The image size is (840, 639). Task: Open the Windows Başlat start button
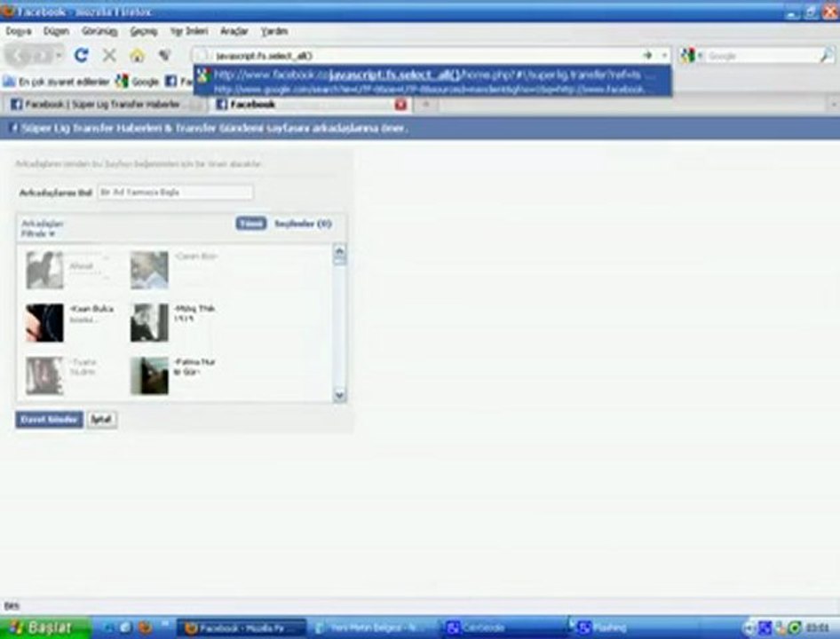click(x=44, y=627)
